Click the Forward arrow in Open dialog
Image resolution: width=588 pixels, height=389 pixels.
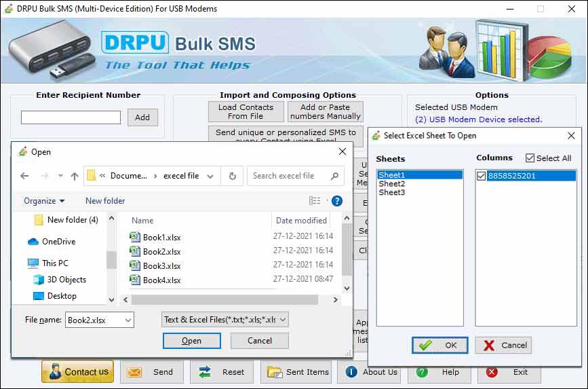coord(45,176)
